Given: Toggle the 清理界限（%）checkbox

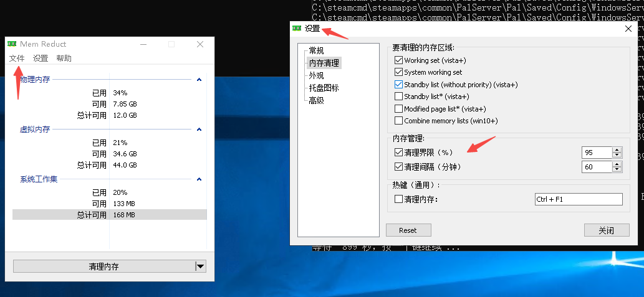Looking at the screenshot, I should tap(398, 153).
